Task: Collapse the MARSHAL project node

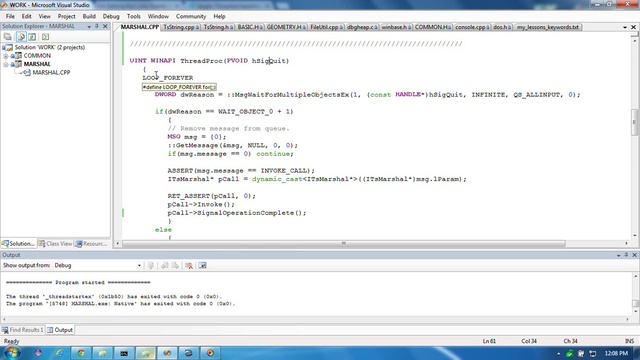Action: click(x=6, y=64)
